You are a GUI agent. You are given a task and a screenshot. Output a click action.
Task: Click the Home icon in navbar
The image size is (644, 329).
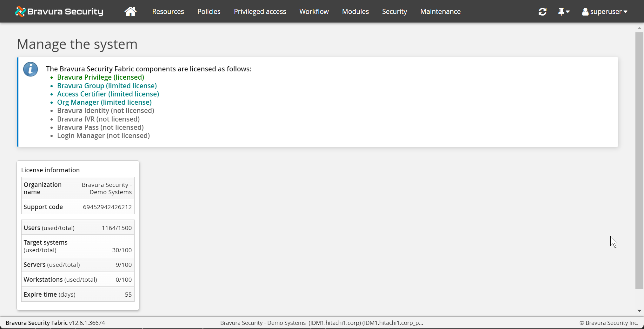[x=130, y=11]
